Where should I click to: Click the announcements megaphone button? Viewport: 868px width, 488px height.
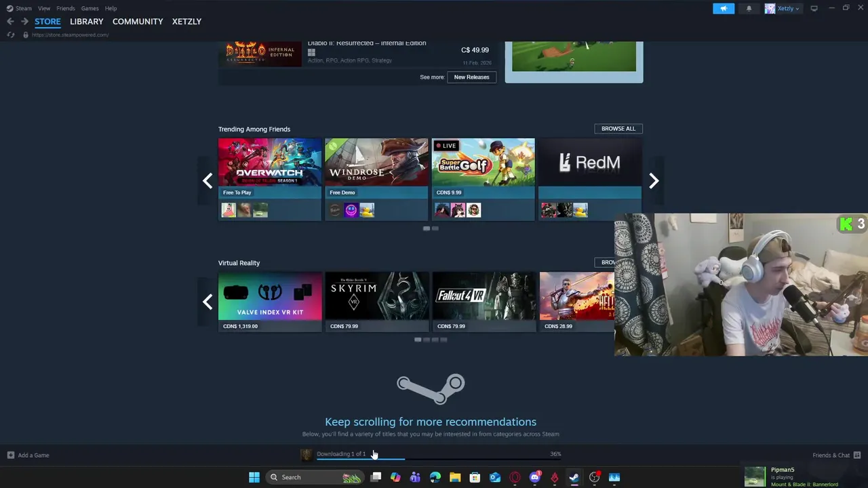tap(723, 8)
